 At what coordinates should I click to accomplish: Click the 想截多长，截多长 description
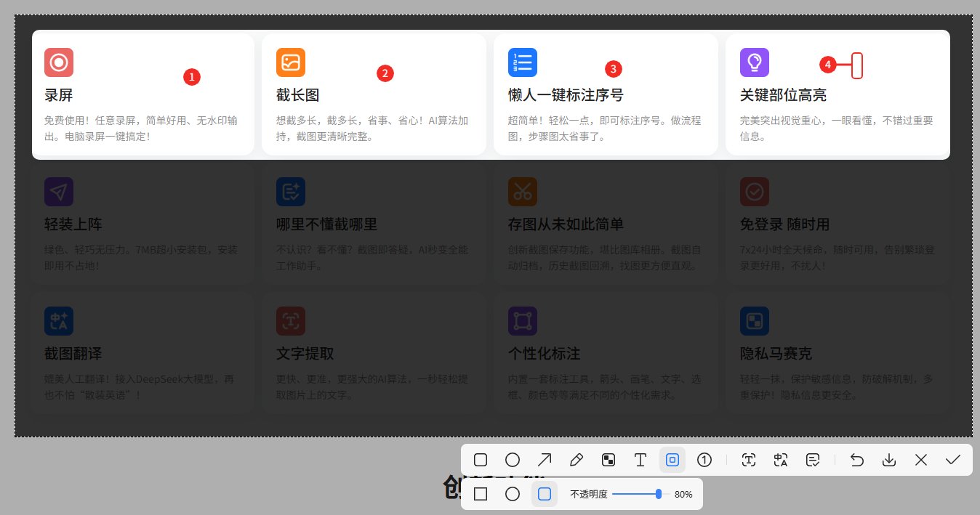372,128
